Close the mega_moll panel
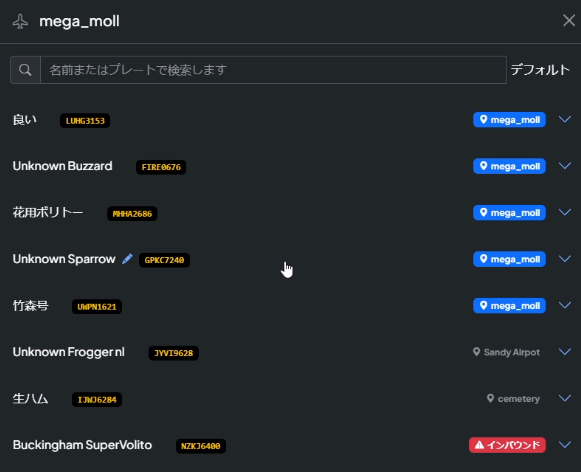 tap(569, 21)
